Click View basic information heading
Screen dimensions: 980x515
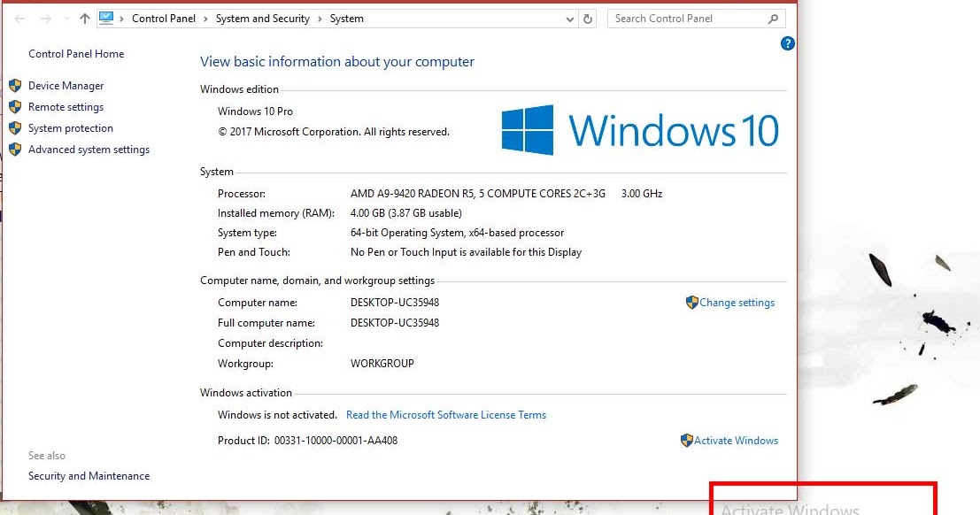[x=337, y=62]
